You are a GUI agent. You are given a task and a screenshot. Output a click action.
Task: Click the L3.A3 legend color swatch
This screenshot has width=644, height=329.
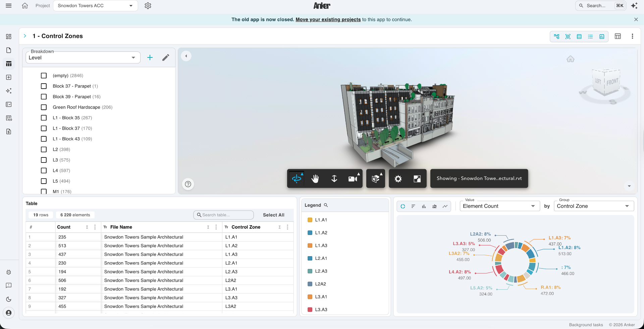(310, 310)
